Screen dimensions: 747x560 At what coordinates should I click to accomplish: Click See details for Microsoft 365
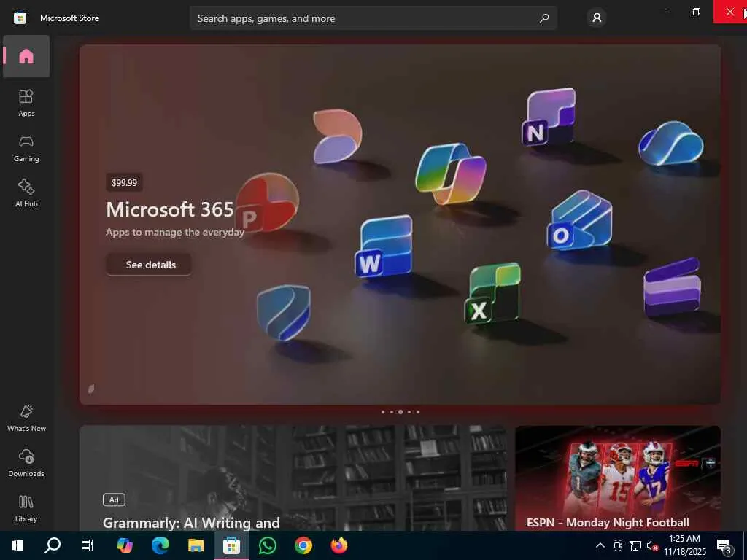tap(149, 265)
